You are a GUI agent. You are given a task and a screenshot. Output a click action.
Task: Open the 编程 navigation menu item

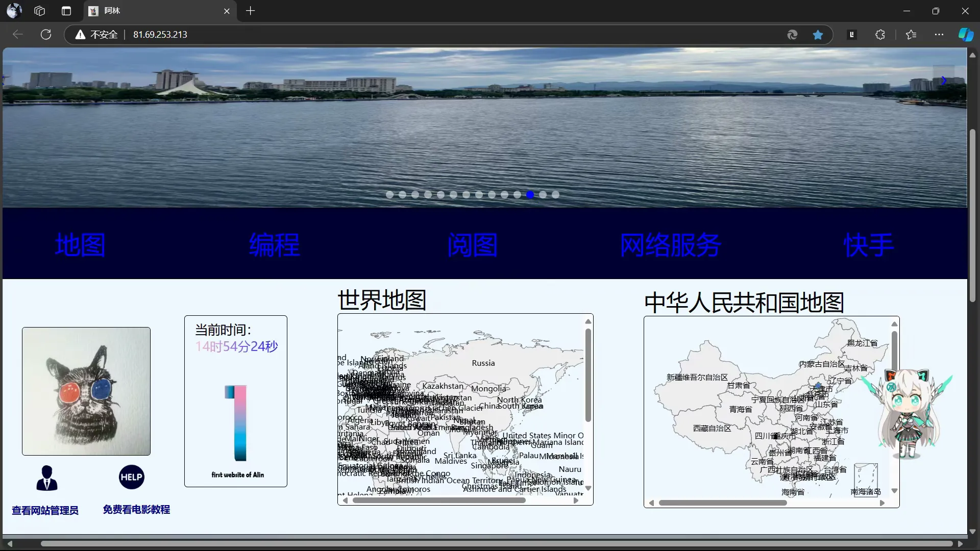[274, 245]
